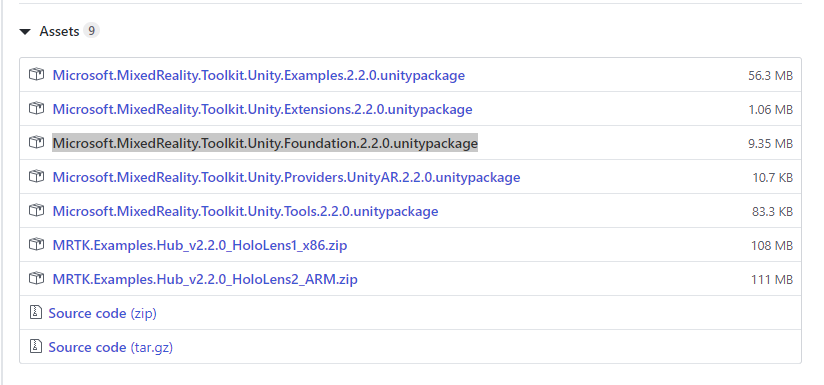The height and width of the screenshot is (385, 824).
Task: Click the 1.06 MB size text
Action: 770,110
